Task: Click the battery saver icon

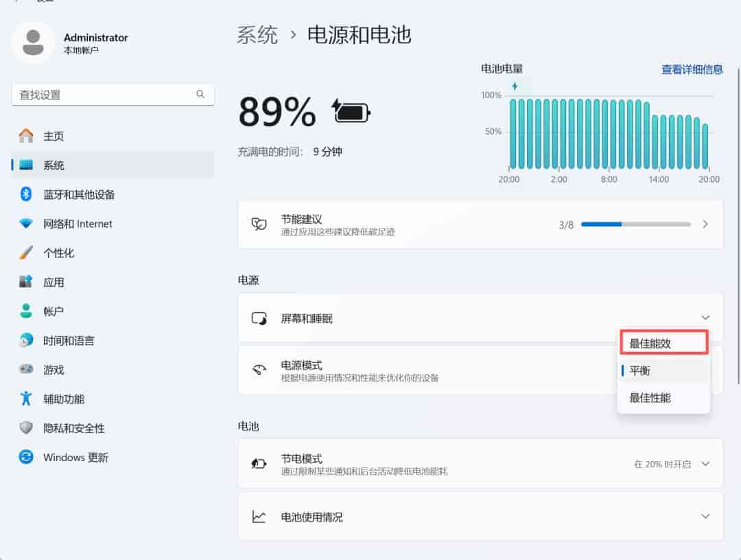Action: (x=259, y=464)
